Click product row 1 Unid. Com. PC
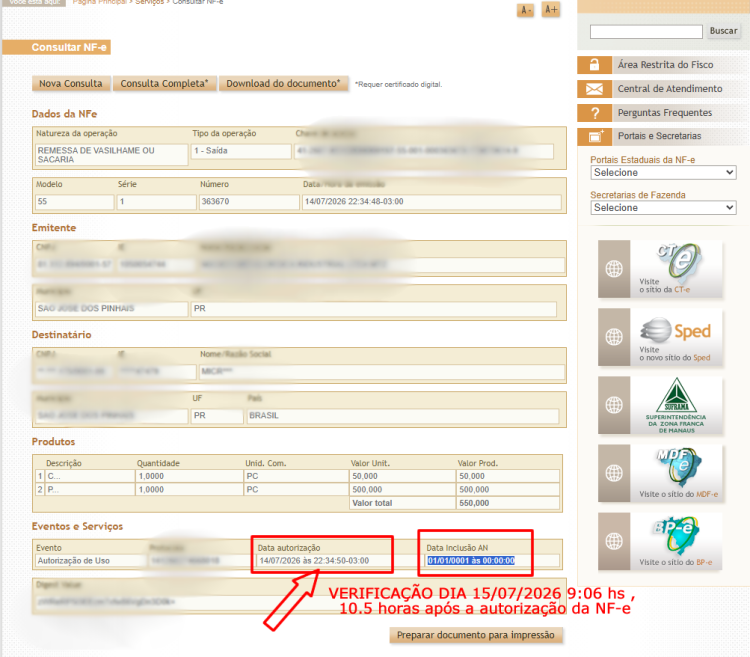 [x=296, y=476]
